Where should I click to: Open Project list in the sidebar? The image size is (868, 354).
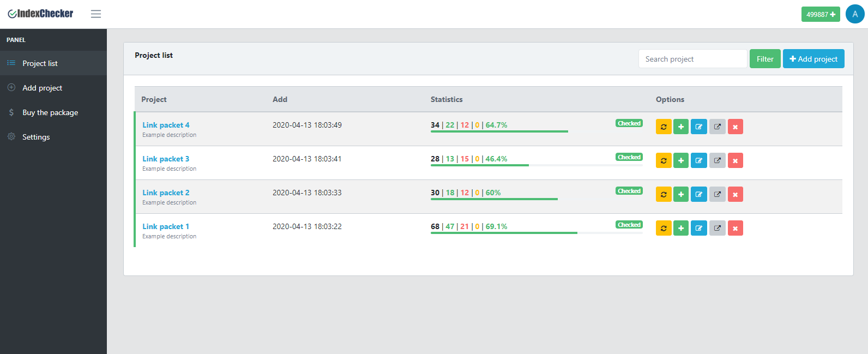pos(40,63)
